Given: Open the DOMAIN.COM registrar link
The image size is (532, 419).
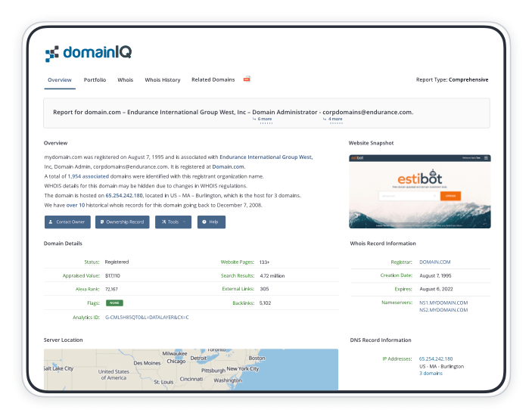Looking at the screenshot, I should pos(435,262).
